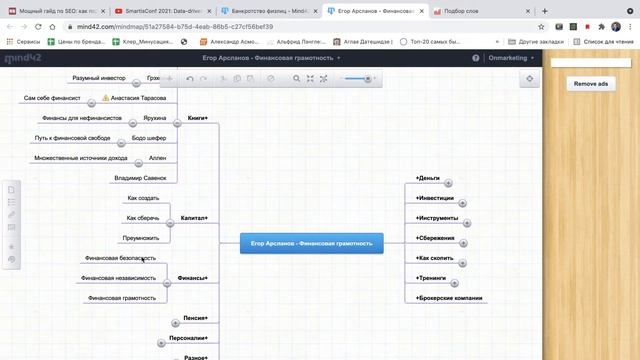Go to browser home page button
Screen dimensions: 640x360
(52, 27)
